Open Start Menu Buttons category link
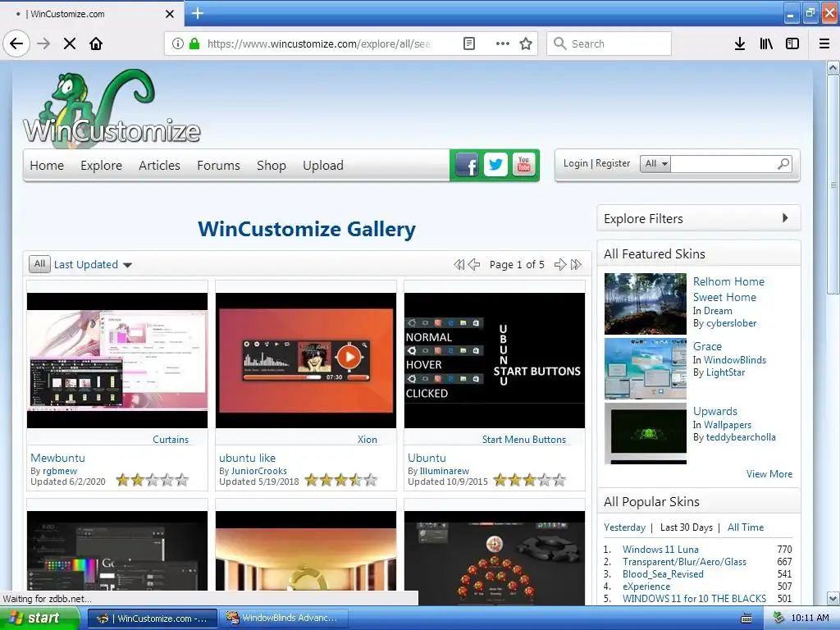Viewport: 840px width, 630px height. click(523, 440)
